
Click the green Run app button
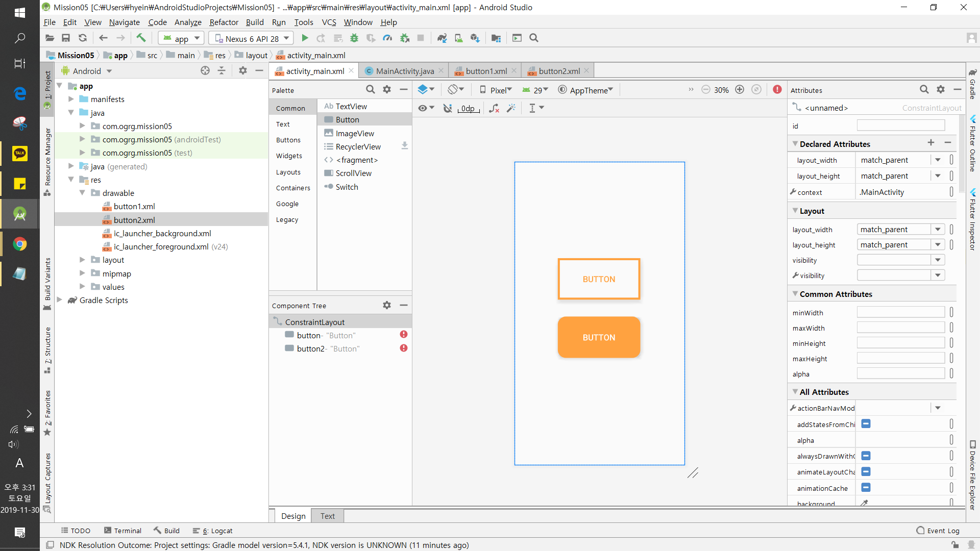(x=305, y=38)
